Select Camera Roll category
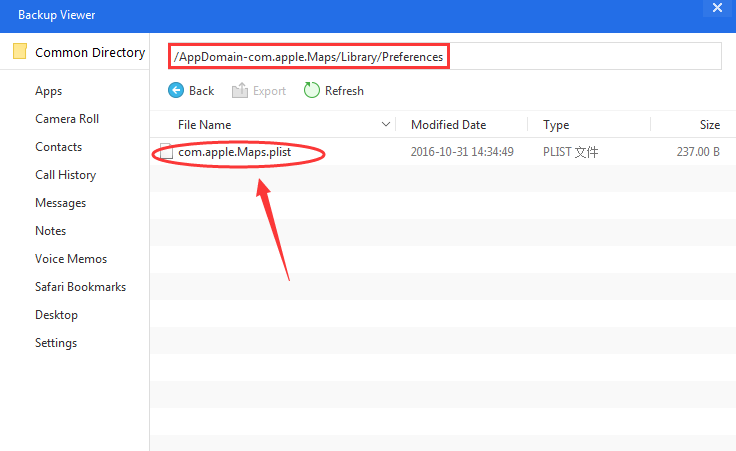736x451 pixels. click(x=67, y=119)
